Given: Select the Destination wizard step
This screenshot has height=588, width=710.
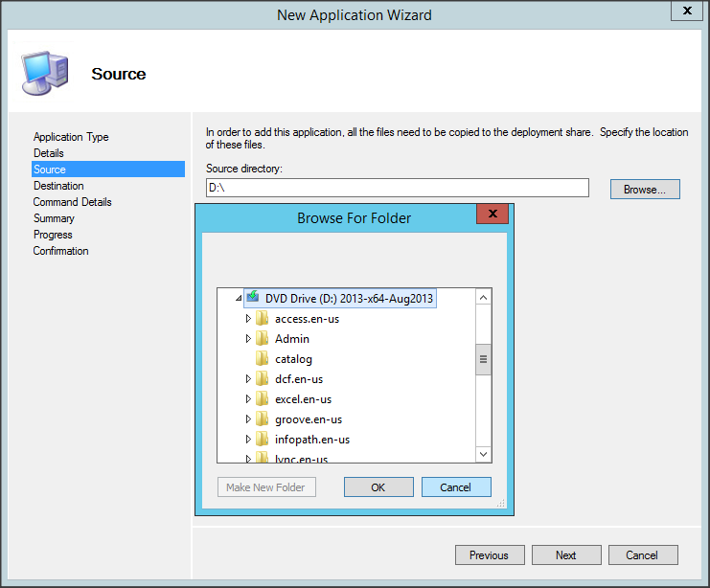Looking at the screenshot, I should [58, 186].
